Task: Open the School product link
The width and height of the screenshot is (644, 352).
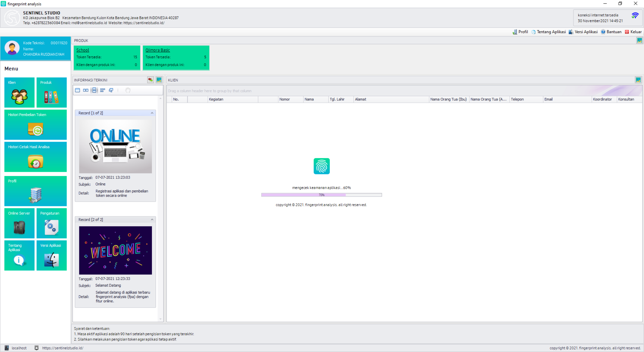Action: pos(82,50)
